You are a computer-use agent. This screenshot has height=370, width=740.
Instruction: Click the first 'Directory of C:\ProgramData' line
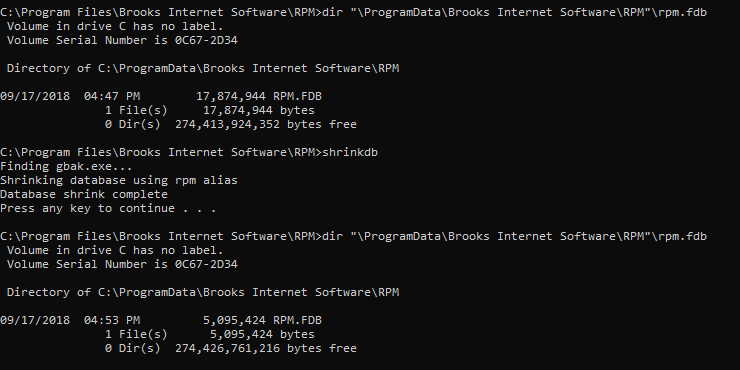click(x=203, y=68)
